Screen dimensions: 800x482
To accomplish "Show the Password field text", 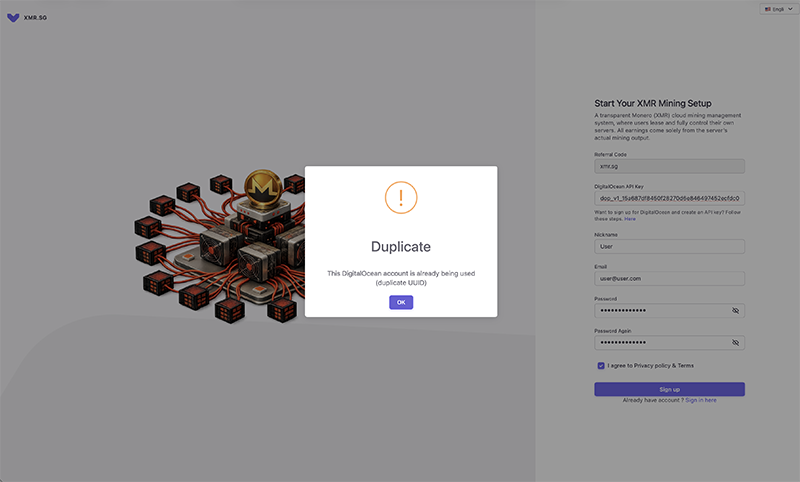I will pyautogui.click(x=735, y=311).
